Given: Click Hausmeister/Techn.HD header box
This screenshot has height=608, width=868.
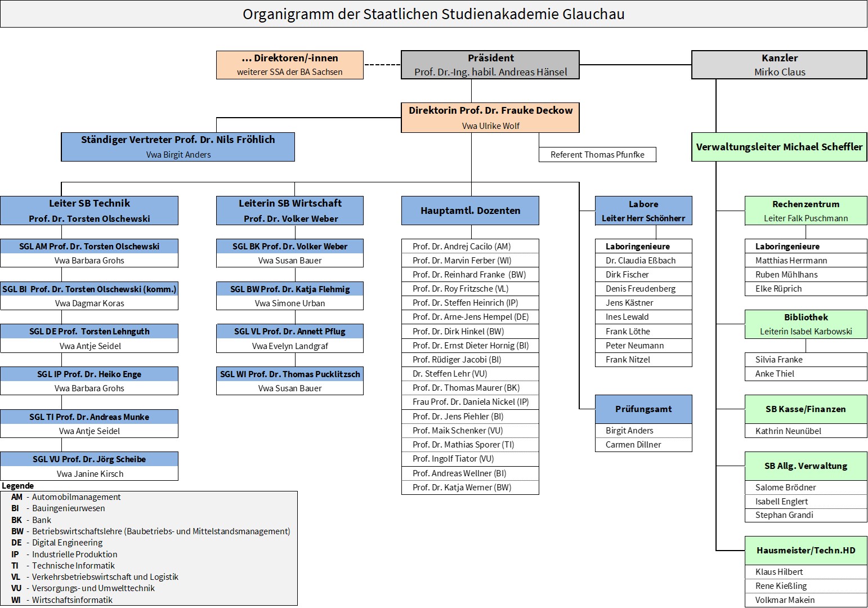Looking at the screenshot, I should pos(806,551).
